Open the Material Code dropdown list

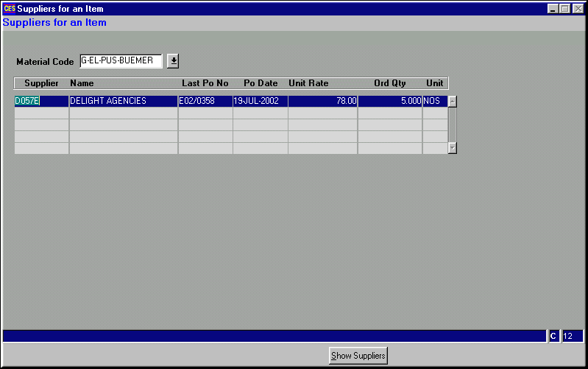pyautogui.click(x=173, y=61)
